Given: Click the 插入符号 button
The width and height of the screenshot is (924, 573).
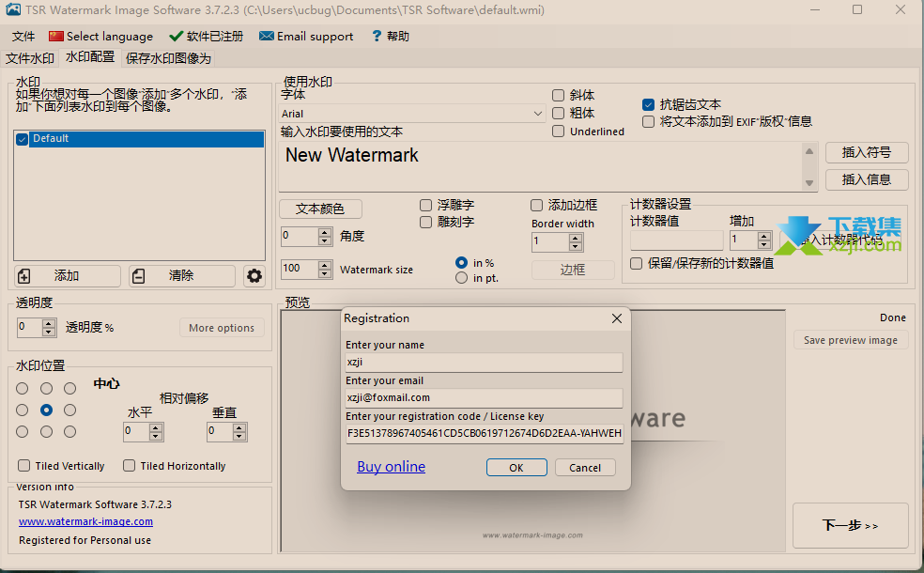Looking at the screenshot, I should tap(866, 152).
